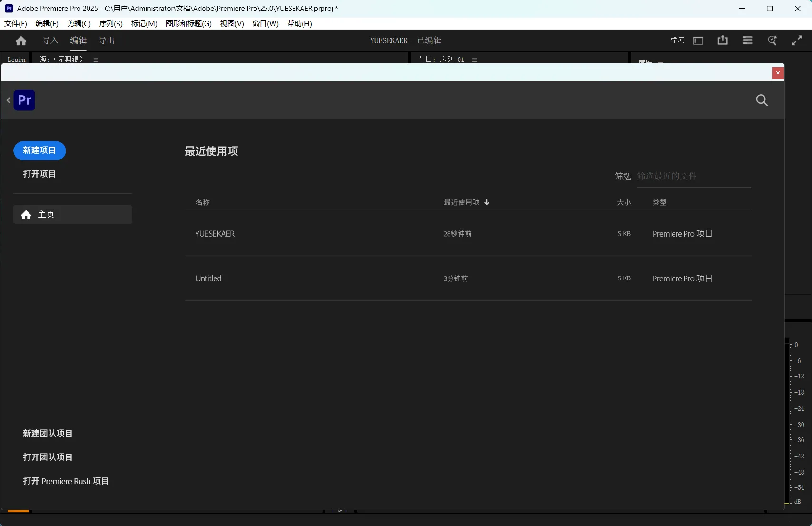Switch to the 编辑 workspace tab
The height and width of the screenshot is (526, 812).
tap(78, 40)
